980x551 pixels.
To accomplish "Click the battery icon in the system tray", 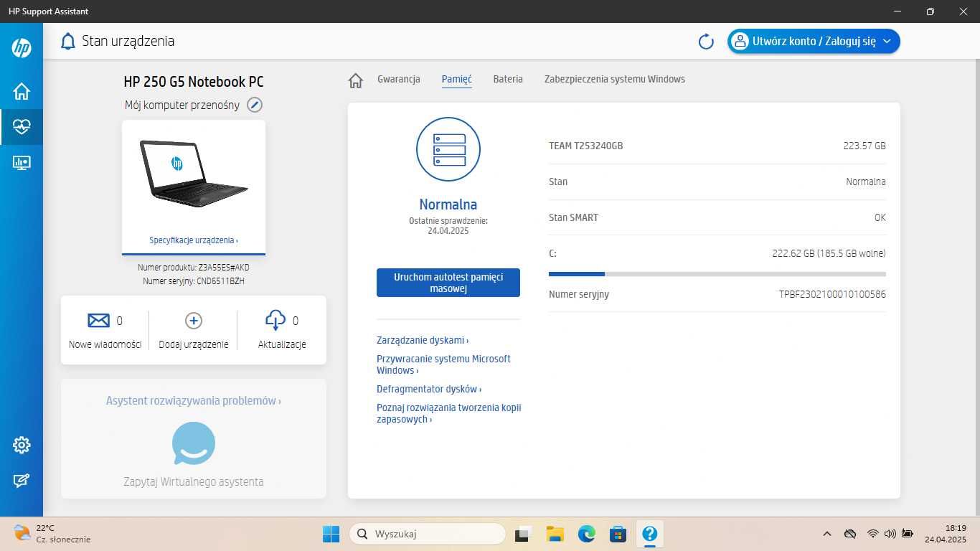I will (908, 534).
